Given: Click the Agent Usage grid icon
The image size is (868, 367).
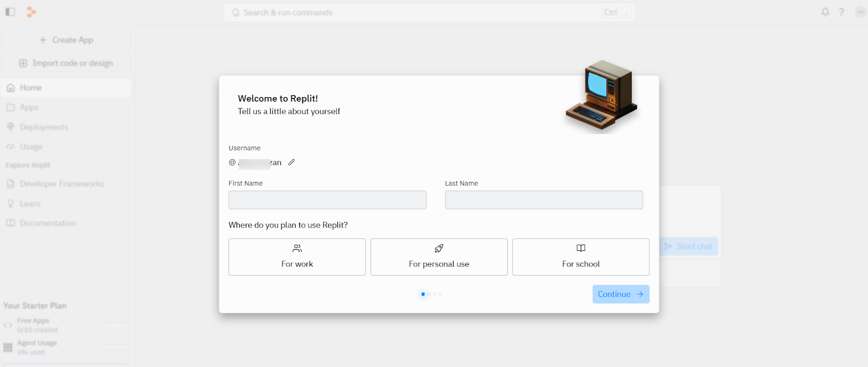Looking at the screenshot, I should 8,347.
